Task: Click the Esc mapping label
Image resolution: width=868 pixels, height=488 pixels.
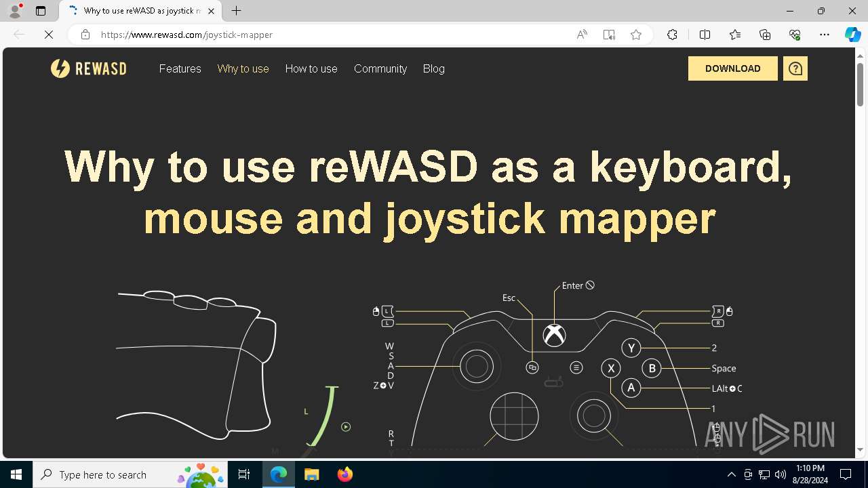Action: click(509, 298)
